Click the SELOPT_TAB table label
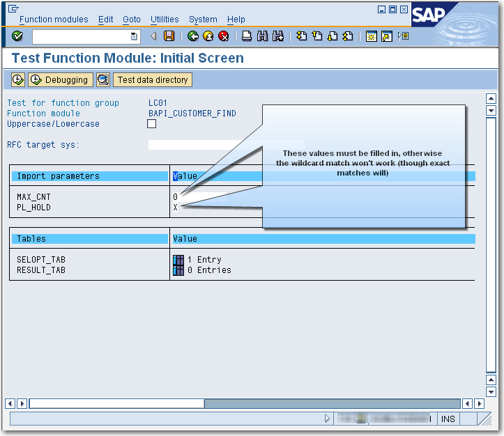Screen dimensions: 504x436 pos(41,260)
